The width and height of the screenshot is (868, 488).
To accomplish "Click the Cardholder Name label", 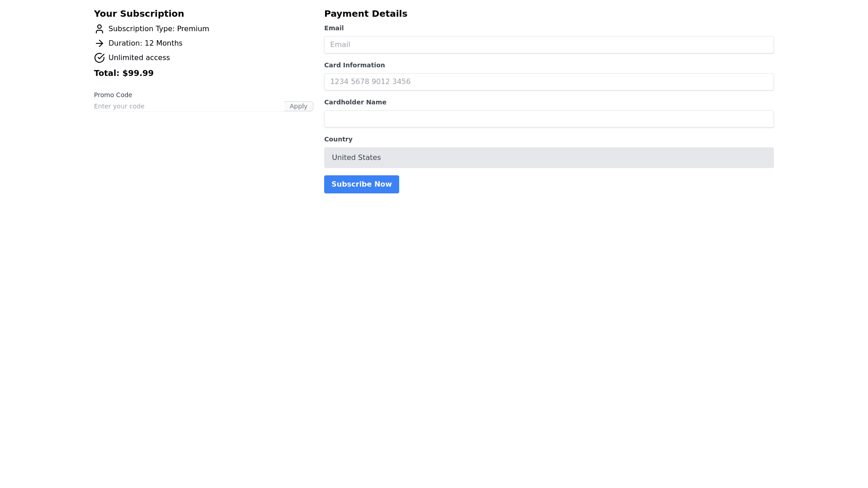I will pos(355,102).
